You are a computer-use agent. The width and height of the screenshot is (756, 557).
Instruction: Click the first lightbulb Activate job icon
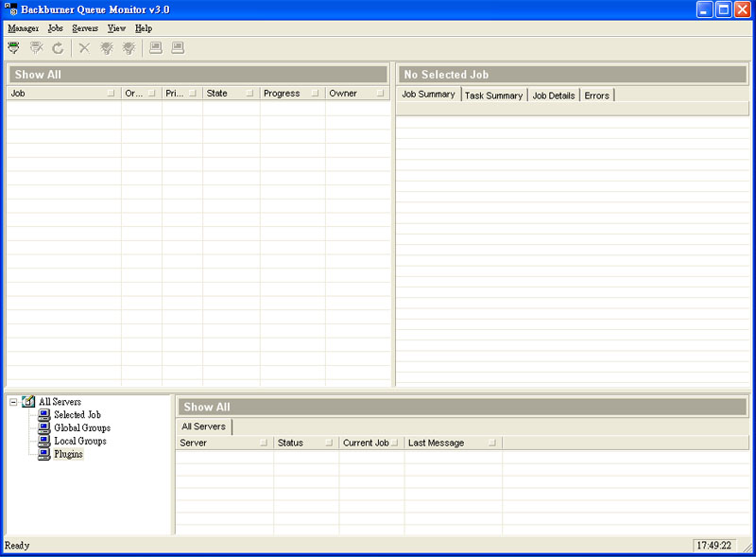(107, 48)
